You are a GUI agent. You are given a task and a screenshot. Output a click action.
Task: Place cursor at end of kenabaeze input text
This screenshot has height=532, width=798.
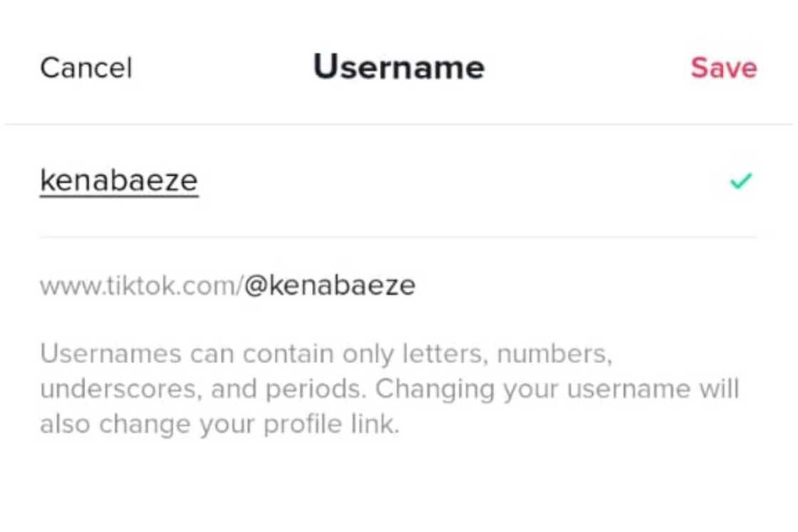(199, 181)
